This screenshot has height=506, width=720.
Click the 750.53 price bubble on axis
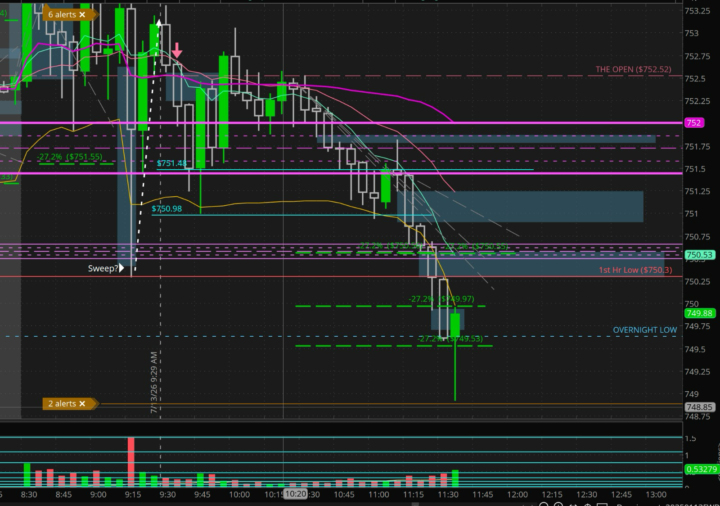coord(699,254)
